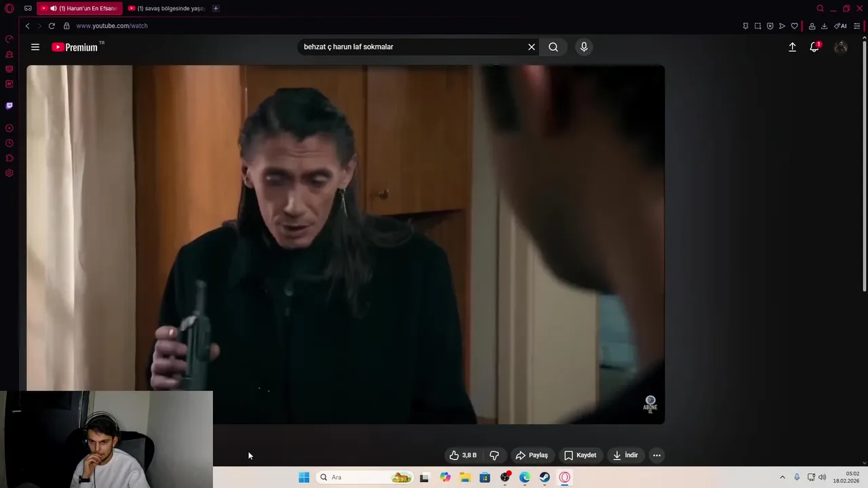Image resolution: width=868 pixels, height=488 pixels.
Task: Open Opera settings gear in sidebar
Action: [x=9, y=173]
